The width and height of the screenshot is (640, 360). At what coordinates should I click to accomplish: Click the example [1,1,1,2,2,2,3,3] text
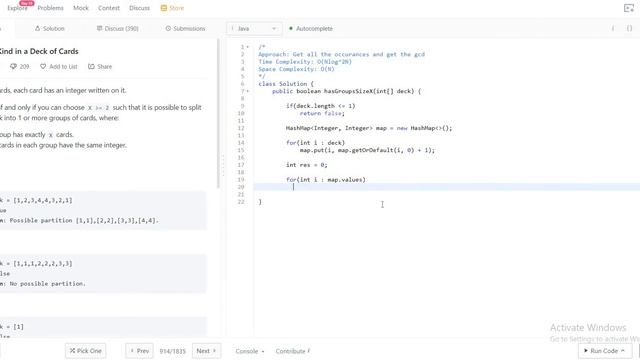[x=42, y=264]
